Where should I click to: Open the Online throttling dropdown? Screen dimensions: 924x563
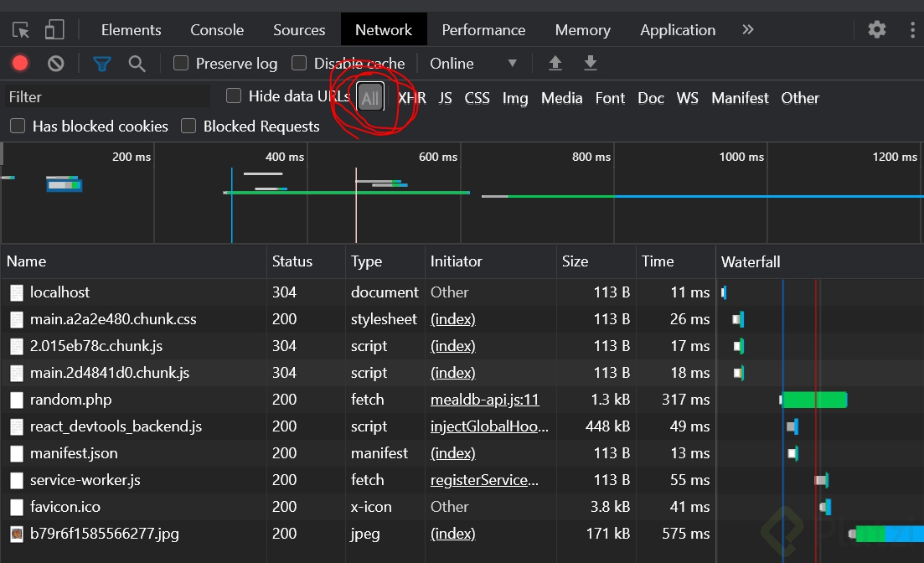click(x=473, y=64)
